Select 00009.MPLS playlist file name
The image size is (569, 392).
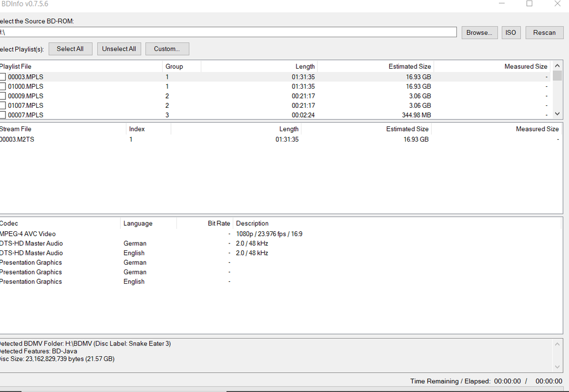[x=25, y=96]
